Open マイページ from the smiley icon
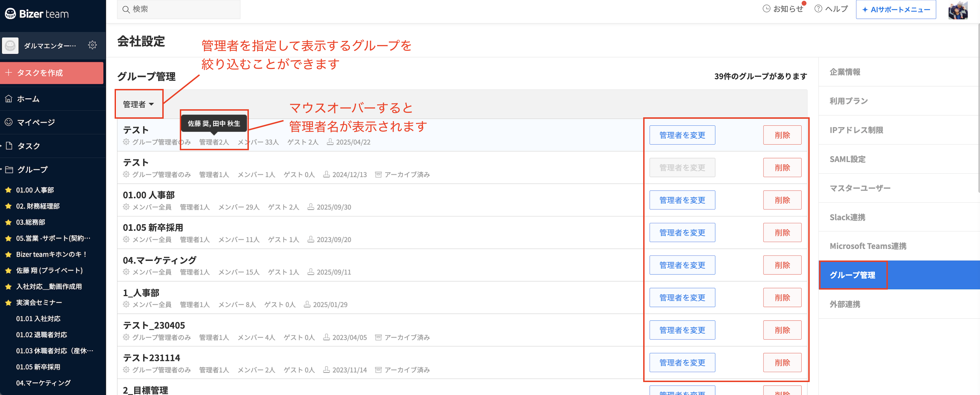980x395 pixels. pos(9,123)
